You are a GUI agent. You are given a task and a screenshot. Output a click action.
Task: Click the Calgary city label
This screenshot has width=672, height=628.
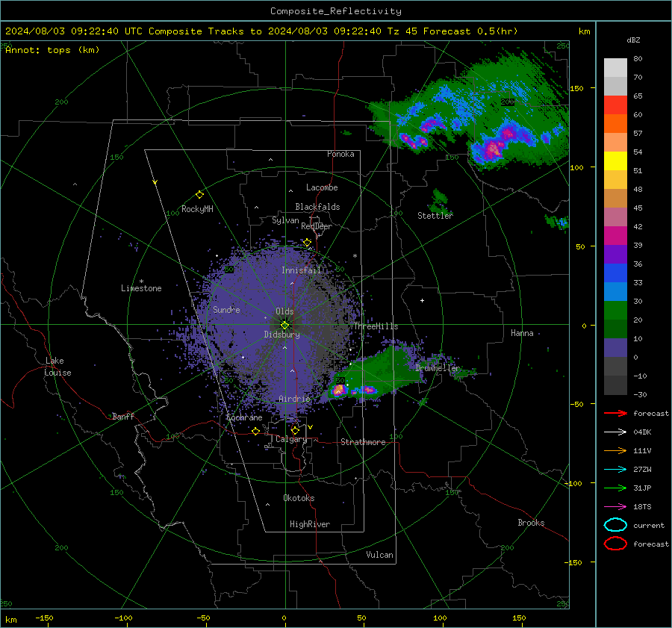coord(291,439)
